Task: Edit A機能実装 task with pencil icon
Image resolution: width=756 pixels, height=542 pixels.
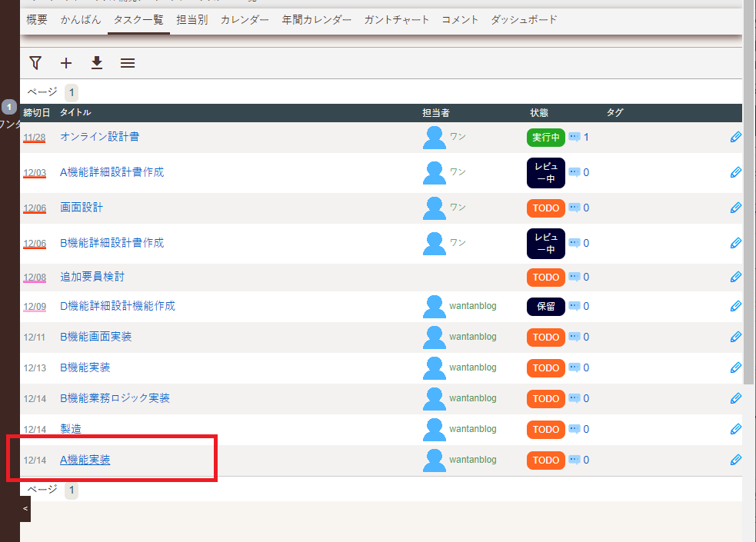Action: point(736,460)
